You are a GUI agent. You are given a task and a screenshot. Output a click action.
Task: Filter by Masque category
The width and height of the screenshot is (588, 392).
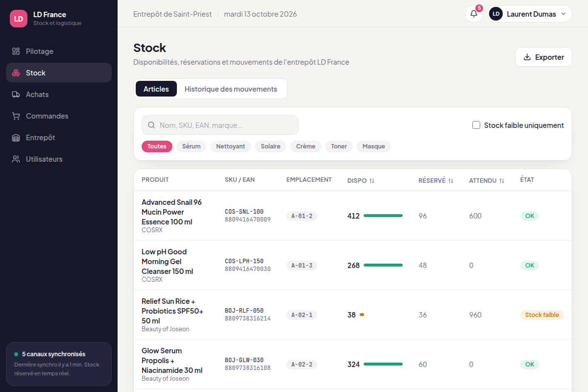374,147
